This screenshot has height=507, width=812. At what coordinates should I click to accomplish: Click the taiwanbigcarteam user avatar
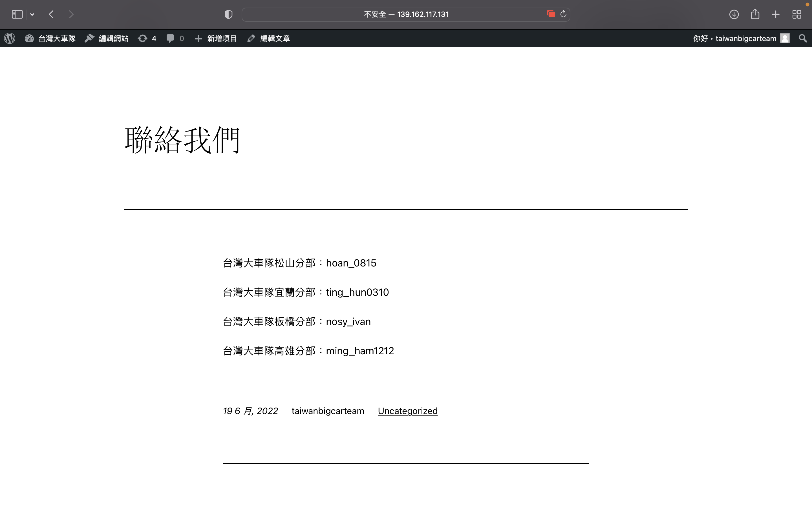pos(785,38)
